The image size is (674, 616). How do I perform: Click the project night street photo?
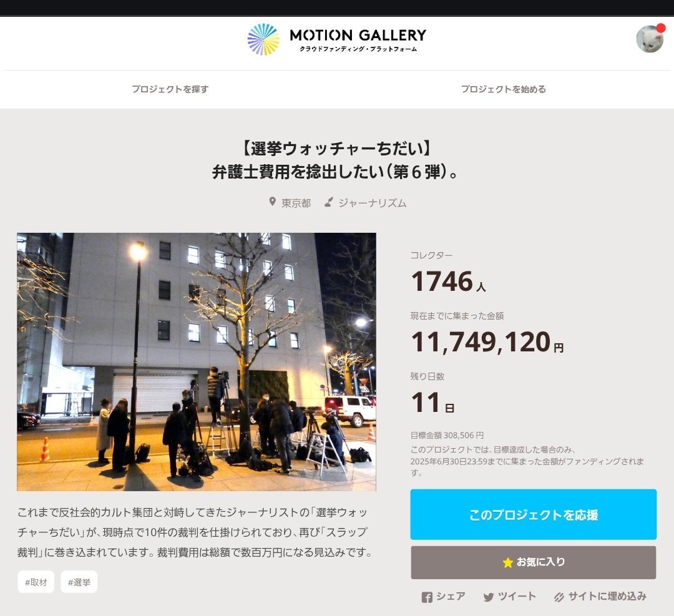tap(197, 362)
